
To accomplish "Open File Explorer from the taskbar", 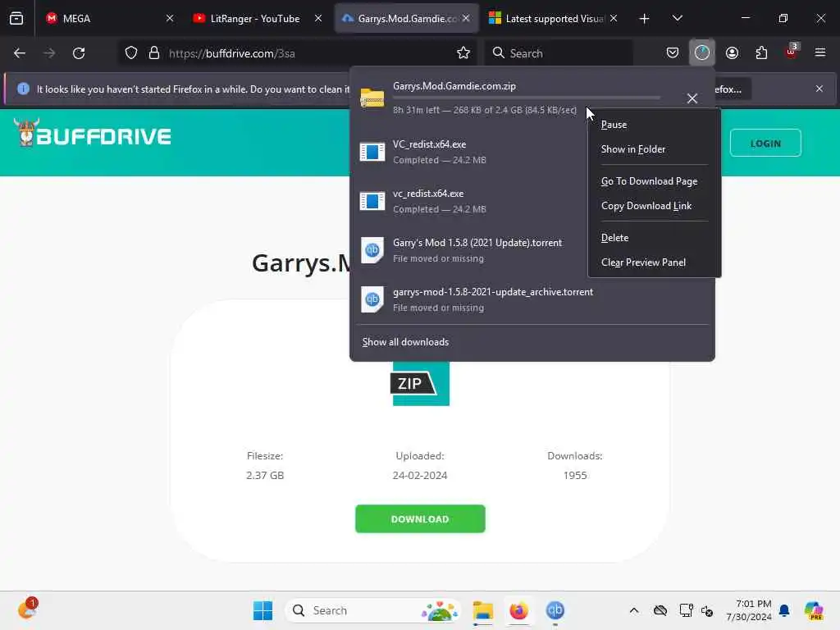I will 482,610.
